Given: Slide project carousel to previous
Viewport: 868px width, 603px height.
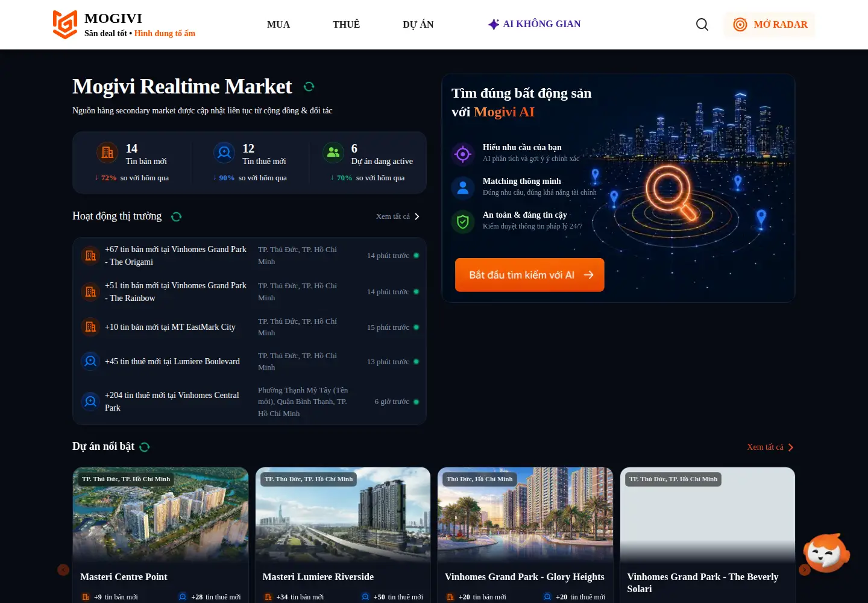Looking at the screenshot, I should click(63, 570).
